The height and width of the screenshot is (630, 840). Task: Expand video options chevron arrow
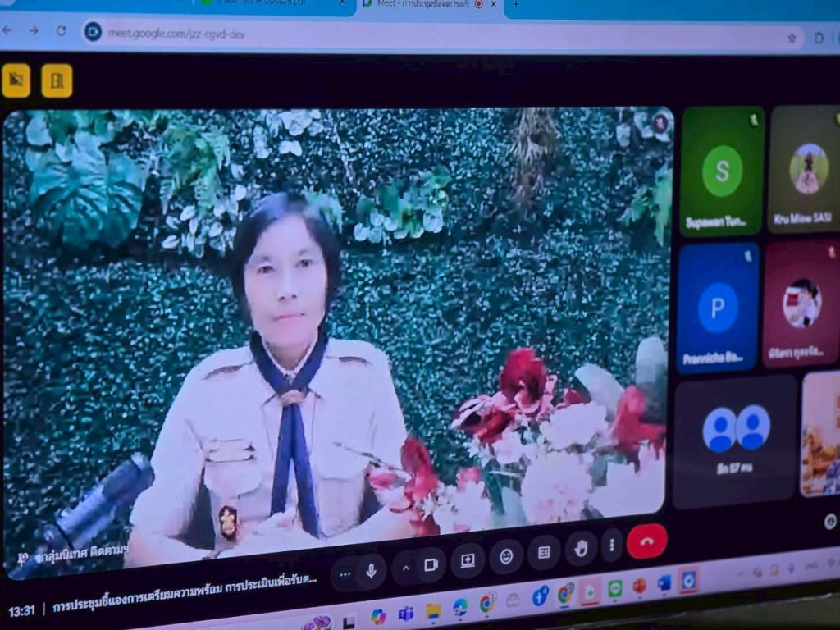tap(405, 568)
